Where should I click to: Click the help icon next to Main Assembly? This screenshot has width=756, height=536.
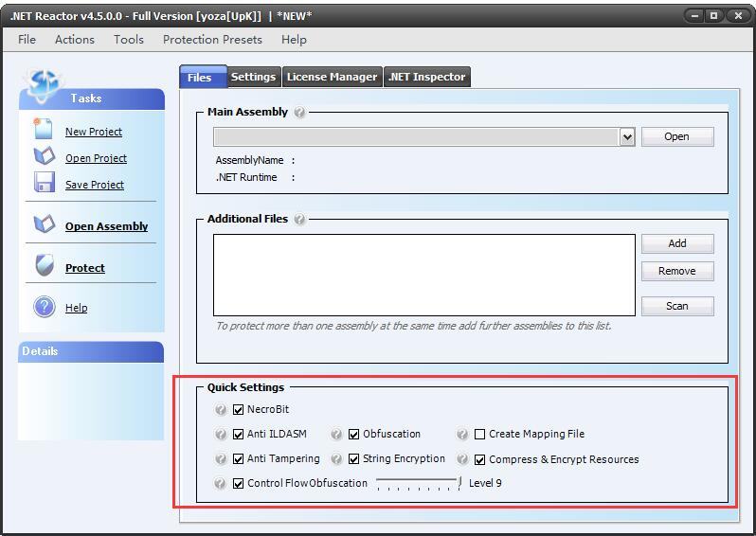[x=299, y=113]
